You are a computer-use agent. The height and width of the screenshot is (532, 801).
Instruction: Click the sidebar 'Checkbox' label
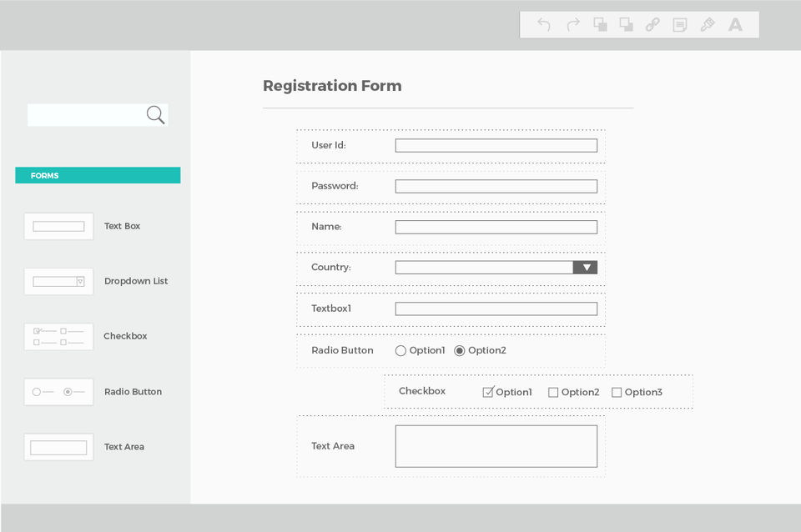click(125, 336)
